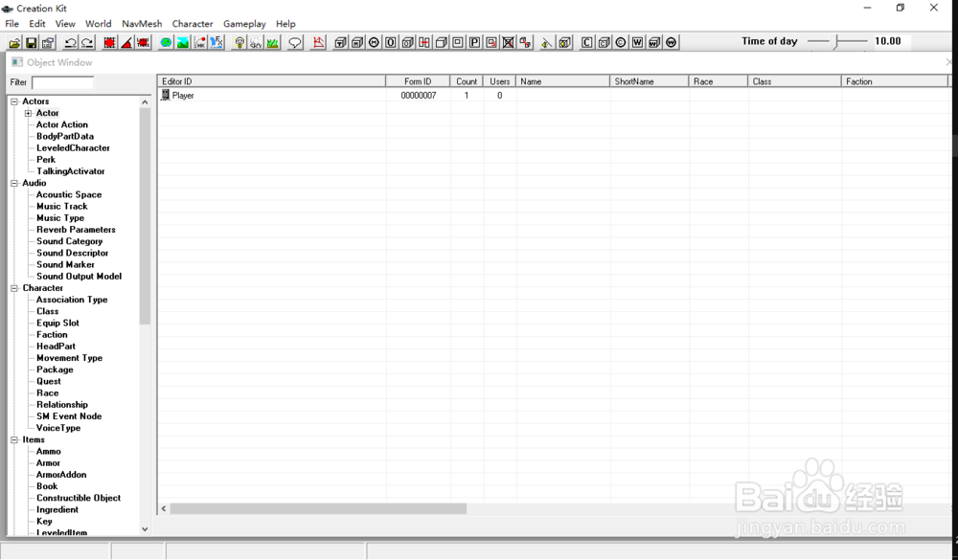Click the undo arrow icon

(x=70, y=42)
